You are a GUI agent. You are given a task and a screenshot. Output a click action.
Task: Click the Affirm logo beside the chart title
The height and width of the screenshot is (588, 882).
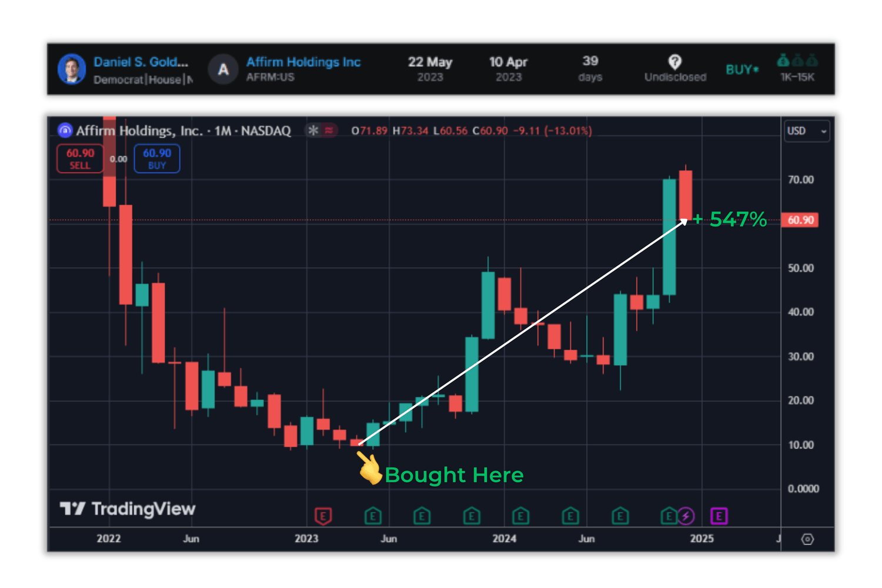[65, 131]
